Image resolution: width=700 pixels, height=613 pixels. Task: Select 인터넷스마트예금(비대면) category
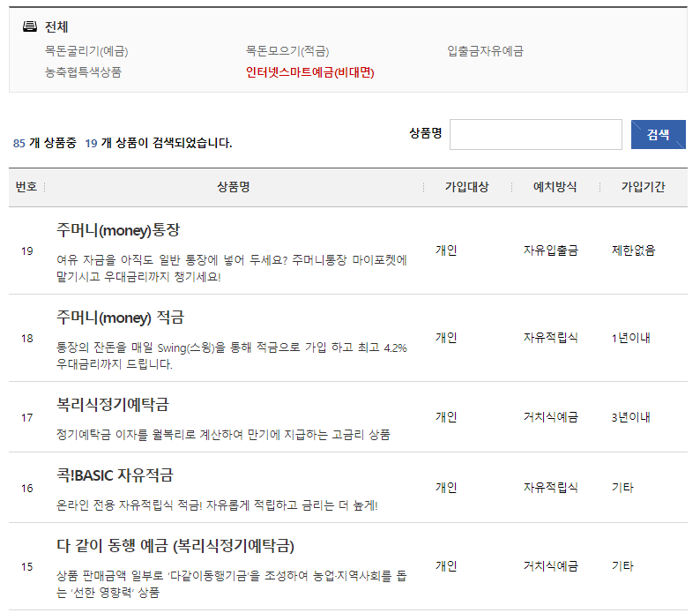pos(309,72)
